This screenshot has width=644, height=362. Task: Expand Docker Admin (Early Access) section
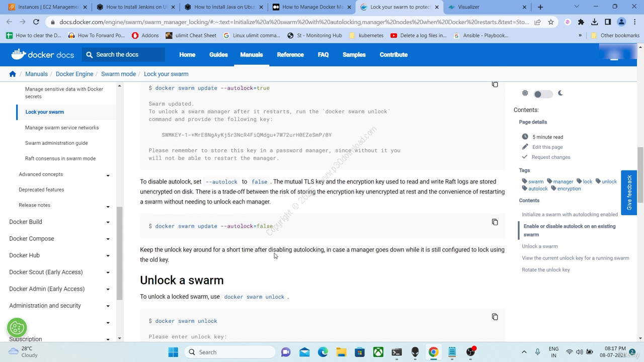point(108,289)
